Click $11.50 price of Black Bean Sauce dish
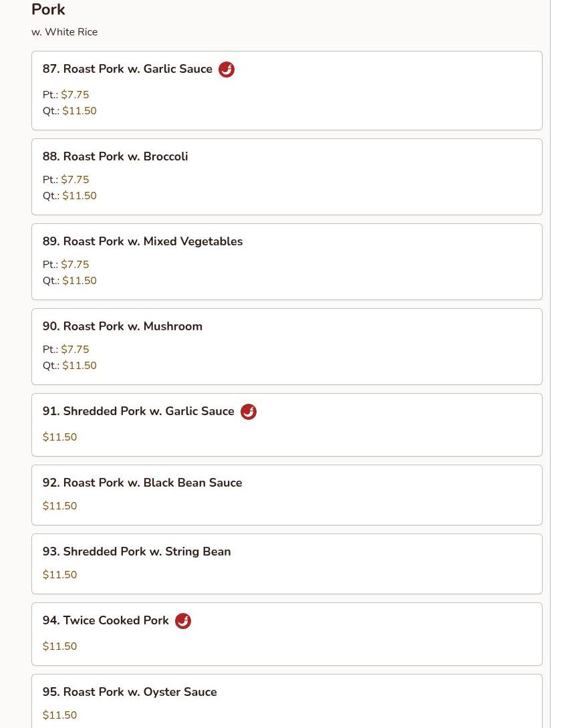564x728 pixels. (x=60, y=506)
